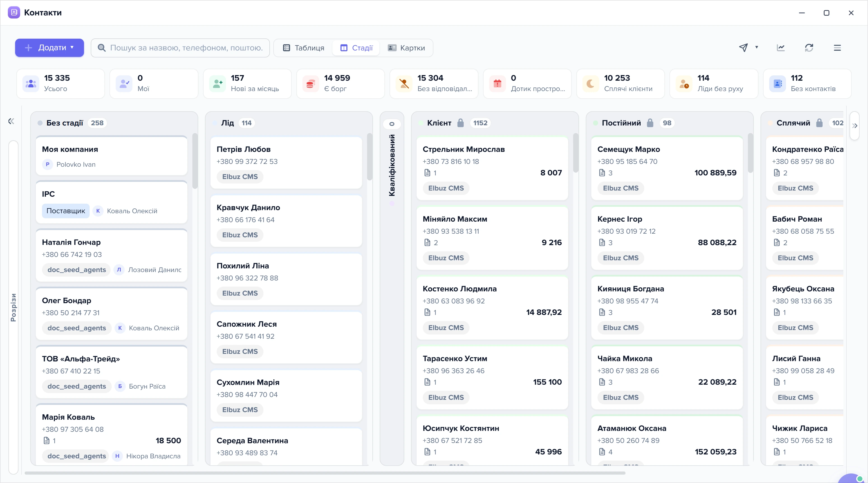
Task: Open the Семещук Марко card
Action: click(667, 168)
